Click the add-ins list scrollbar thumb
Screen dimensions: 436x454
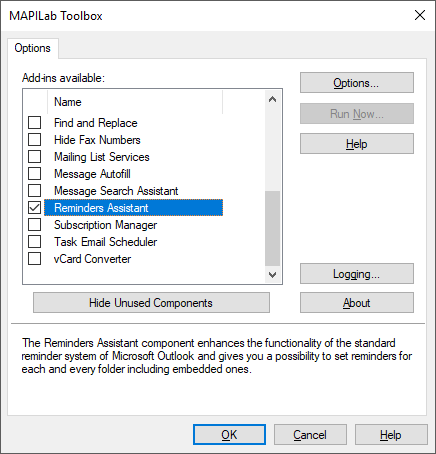[x=272, y=228]
